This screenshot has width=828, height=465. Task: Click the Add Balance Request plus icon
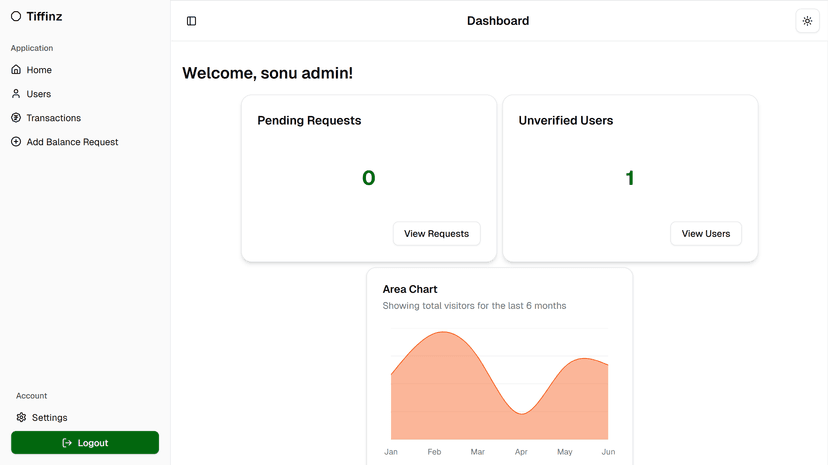[16, 142]
